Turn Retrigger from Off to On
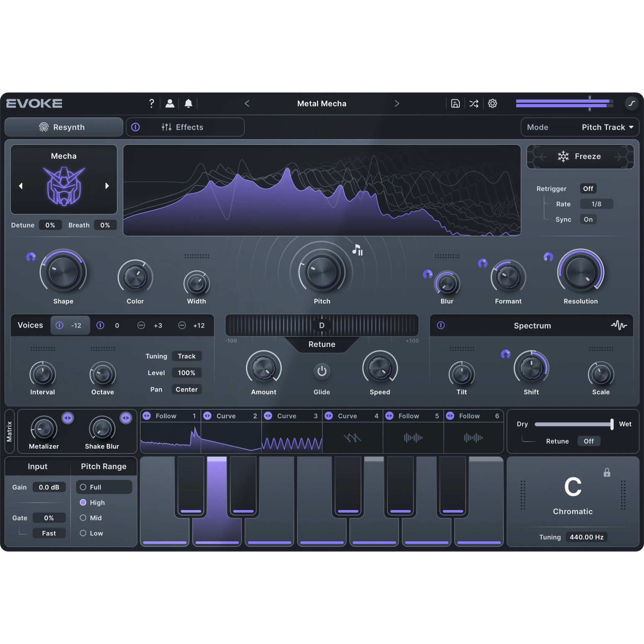Screen dimensions: 644x644 (588, 188)
